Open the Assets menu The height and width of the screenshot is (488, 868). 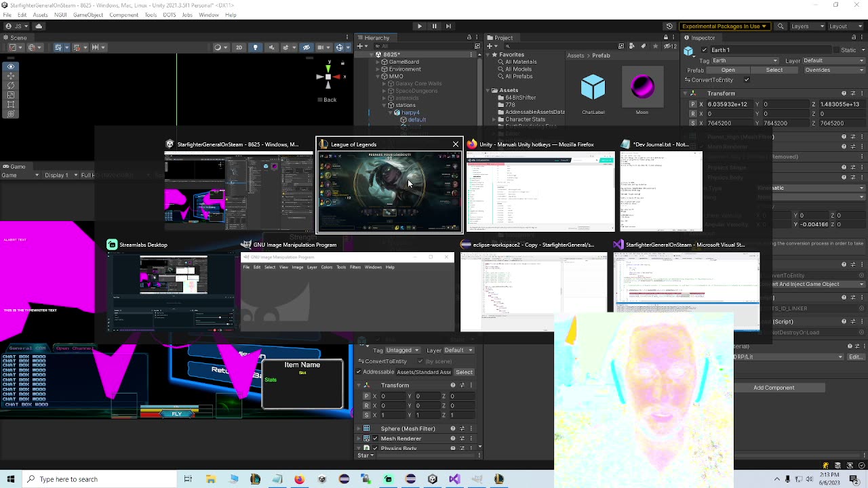pos(41,15)
